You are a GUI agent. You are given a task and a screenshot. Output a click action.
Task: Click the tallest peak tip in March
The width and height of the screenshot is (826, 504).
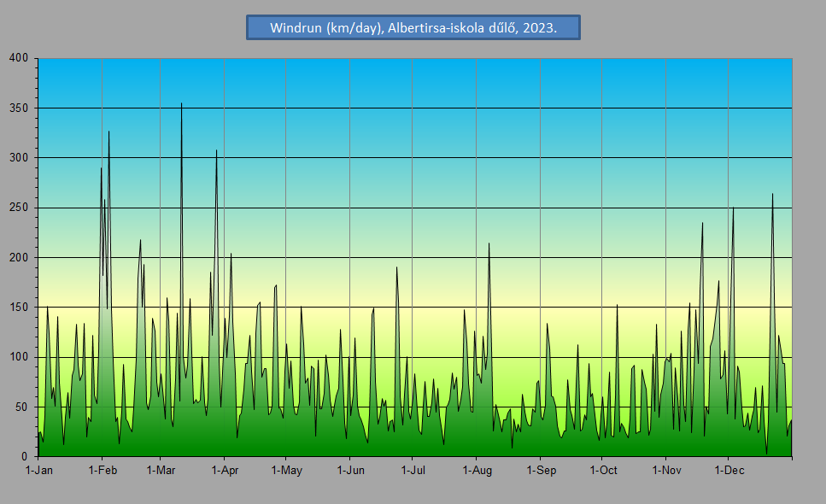tap(181, 103)
